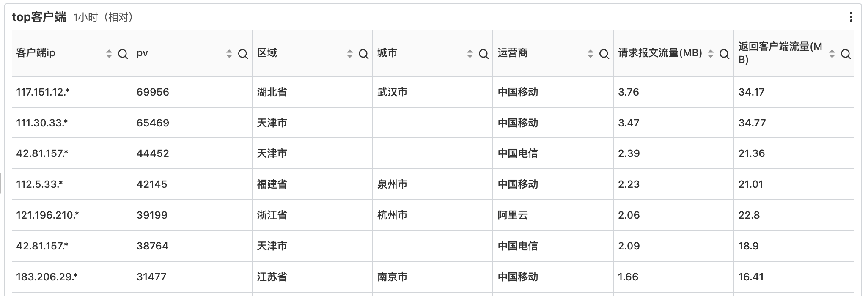This screenshot has width=868, height=296.
Task: Toggle sort on 城市 column
Action: tap(470, 54)
